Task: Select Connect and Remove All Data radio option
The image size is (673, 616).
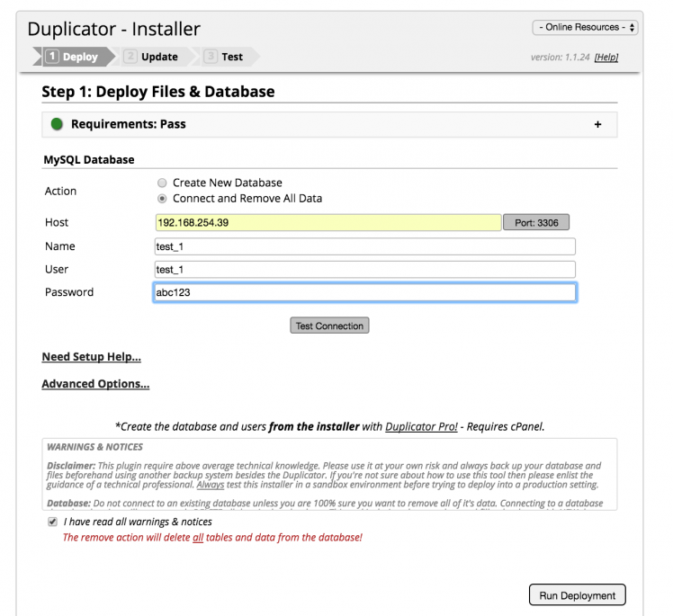Action: tap(162, 199)
